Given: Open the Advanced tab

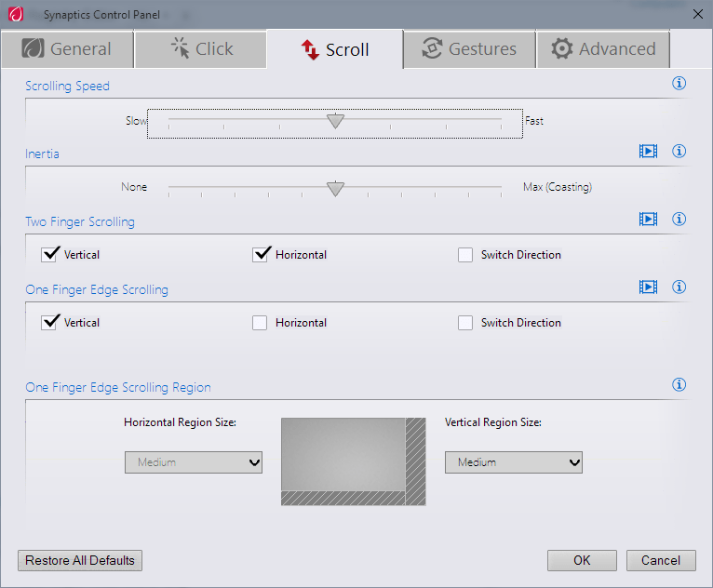Looking at the screenshot, I should click(603, 49).
